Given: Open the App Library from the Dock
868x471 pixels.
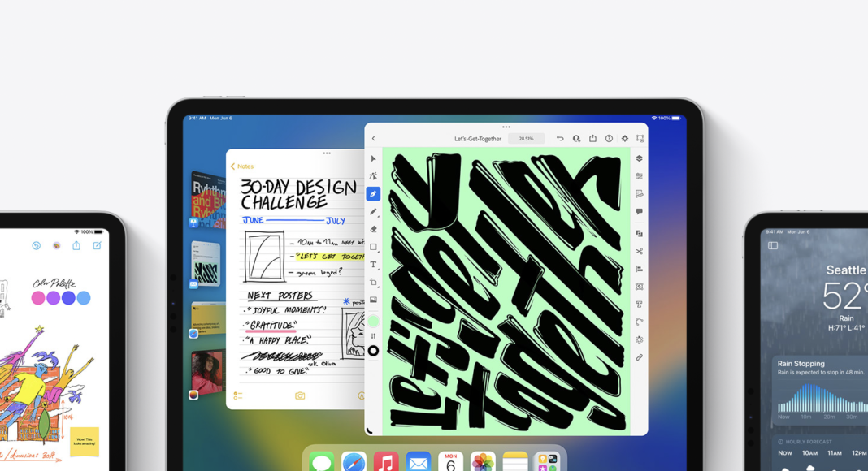Looking at the screenshot, I should pyautogui.click(x=548, y=461).
